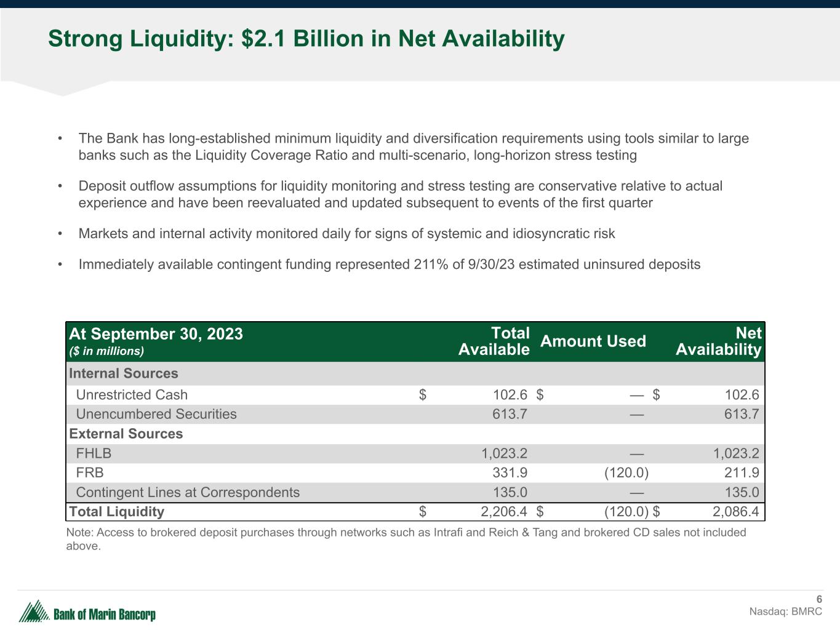The height and width of the screenshot is (630, 840).
Task: Select the Unrestricted Cash row label
Action: (x=132, y=395)
